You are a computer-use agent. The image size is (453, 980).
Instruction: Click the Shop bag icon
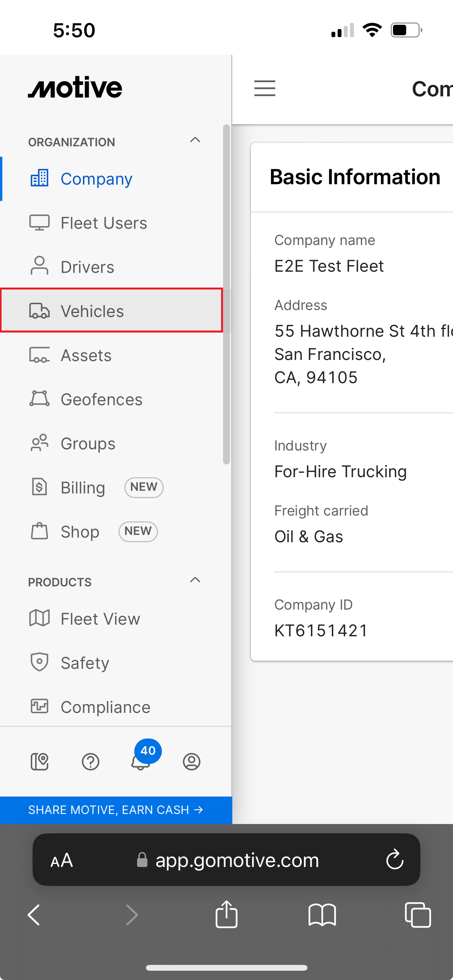click(x=39, y=531)
